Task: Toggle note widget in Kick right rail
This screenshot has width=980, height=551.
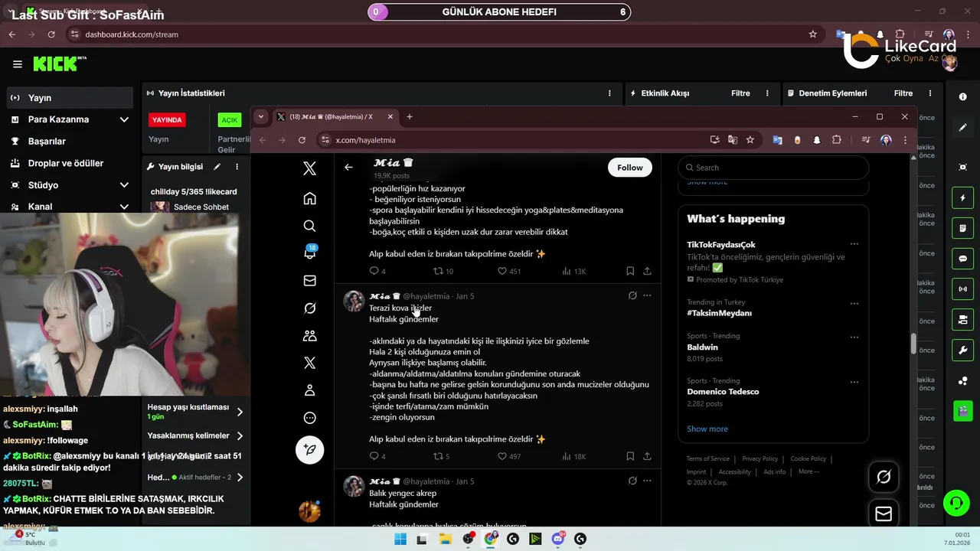Action: (963, 228)
